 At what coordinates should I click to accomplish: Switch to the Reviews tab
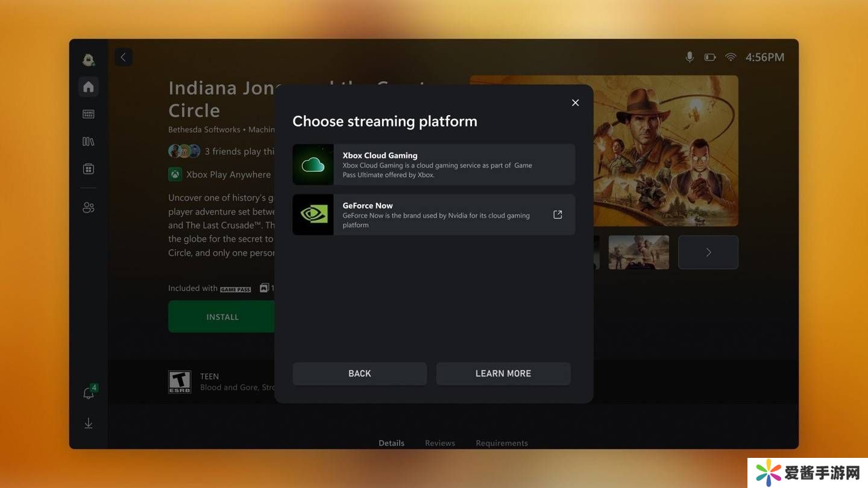click(440, 443)
